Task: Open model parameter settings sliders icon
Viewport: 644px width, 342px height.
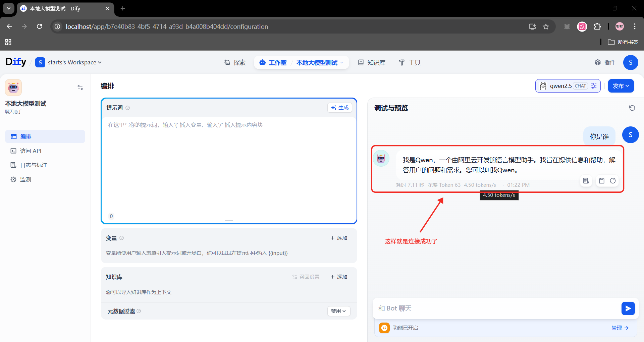Action: pos(594,86)
